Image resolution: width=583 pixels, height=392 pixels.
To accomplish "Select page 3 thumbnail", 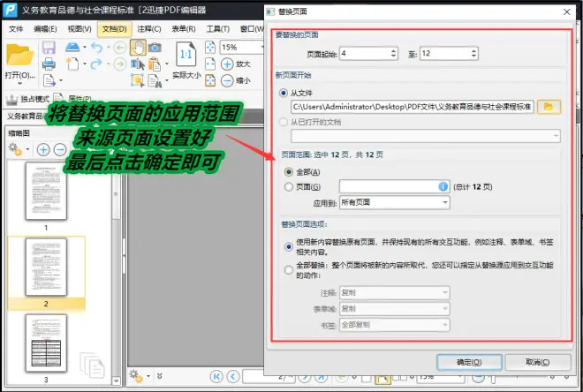I will (46, 343).
